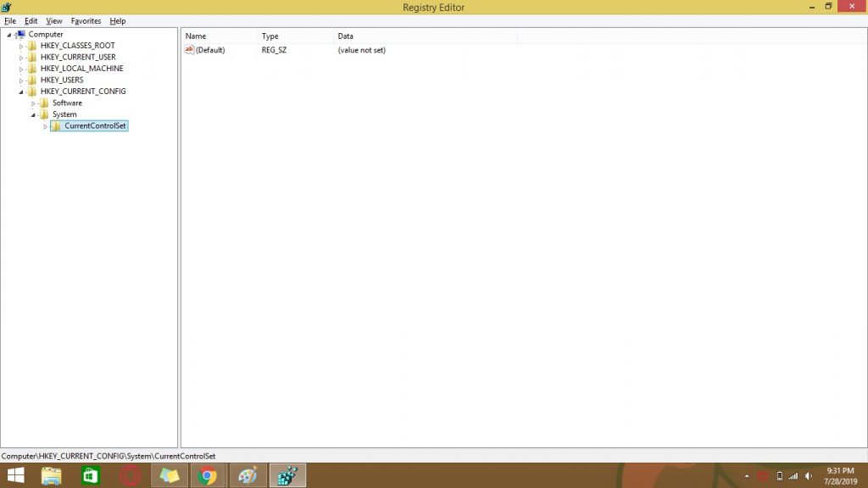Click the status bar registry path
This screenshot has width=868, height=488.
108,456
